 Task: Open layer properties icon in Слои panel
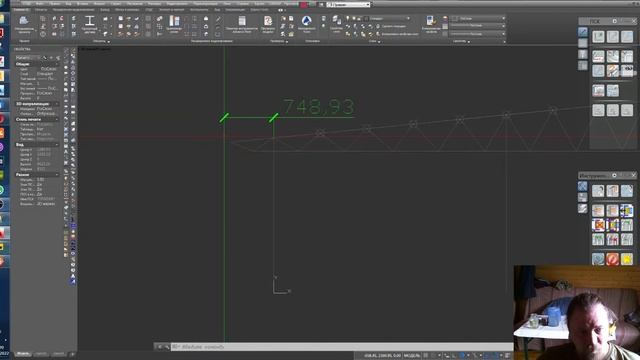coord(336,19)
